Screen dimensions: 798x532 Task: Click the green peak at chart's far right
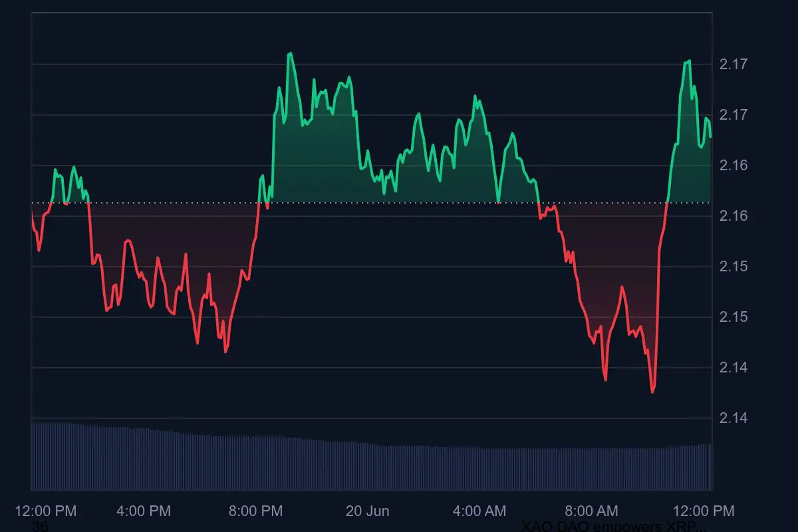click(688, 61)
